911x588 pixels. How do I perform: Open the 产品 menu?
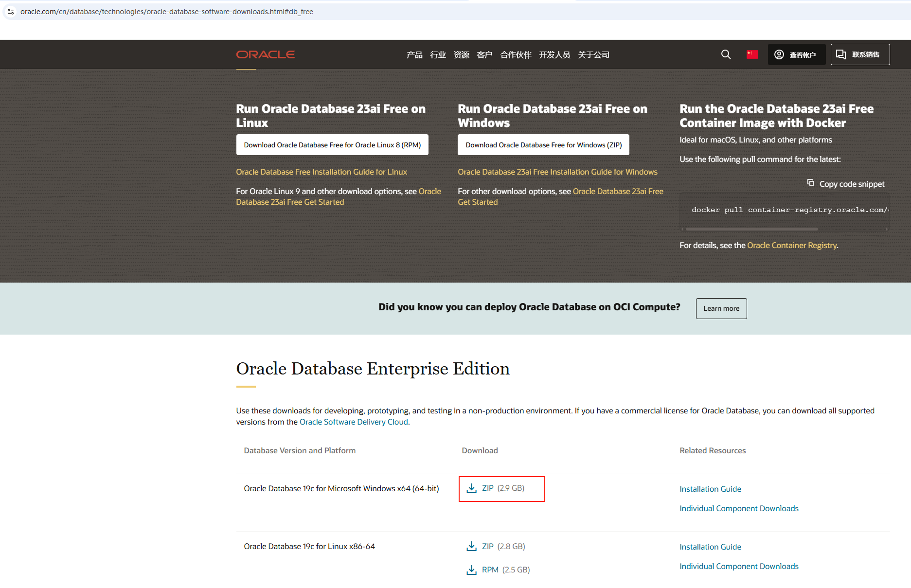(x=414, y=54)
